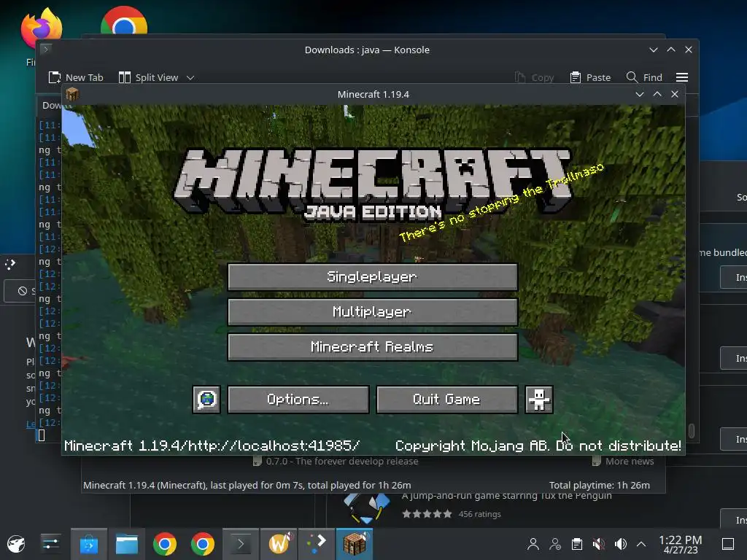Switch to the yellow W app in taskbar

(279, 544)
